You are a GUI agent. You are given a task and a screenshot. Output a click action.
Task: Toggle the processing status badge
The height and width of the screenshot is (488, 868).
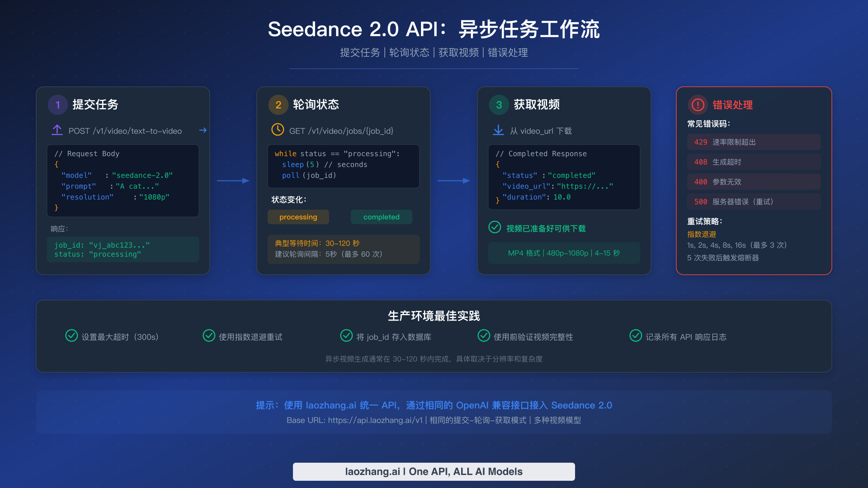click(x=298, y=217)
